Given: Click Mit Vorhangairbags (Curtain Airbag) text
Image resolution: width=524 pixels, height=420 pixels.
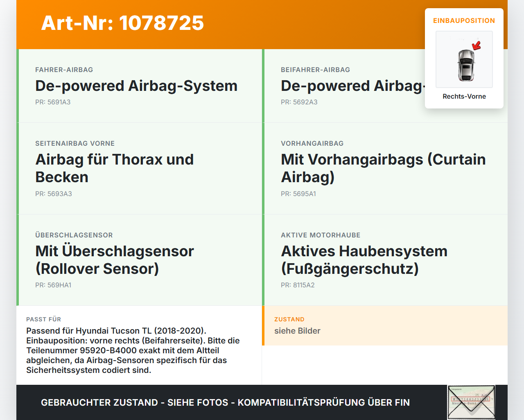Looking at the screenshot, I should [x=383, y=168].
